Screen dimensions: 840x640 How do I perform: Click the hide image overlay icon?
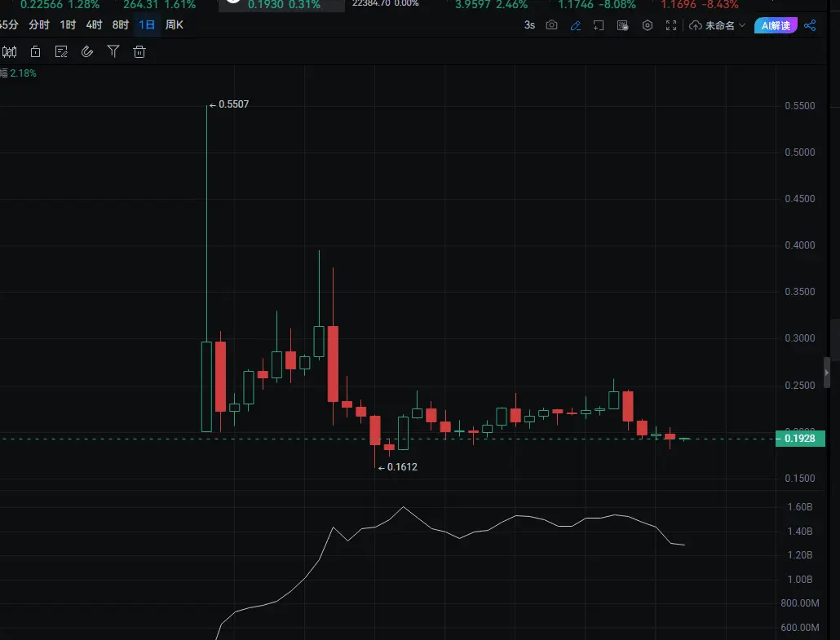[622, 25]
